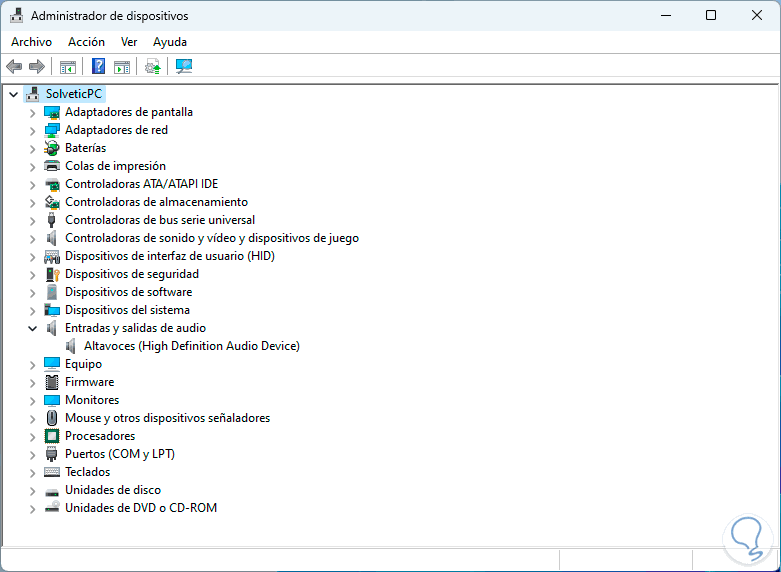Click the Colas de impresión printer icon
The image size is (781, 572).
tap(52, 166)
